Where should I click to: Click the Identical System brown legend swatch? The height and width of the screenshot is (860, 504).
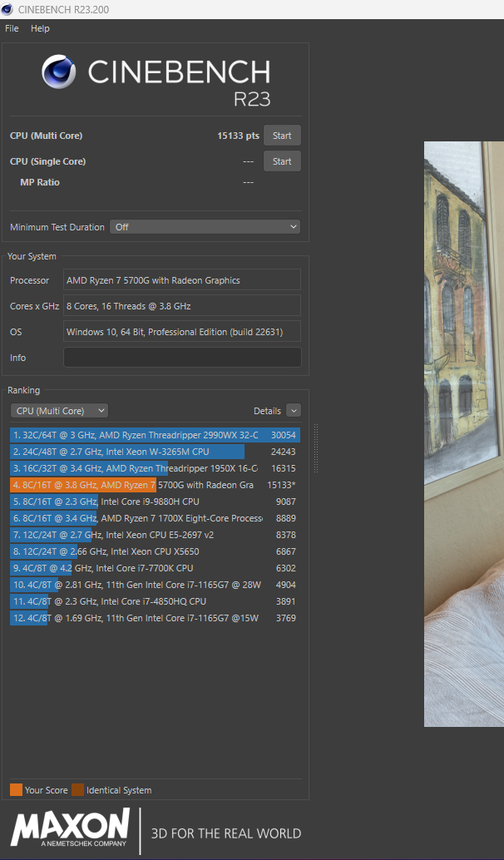click(78, 790)
